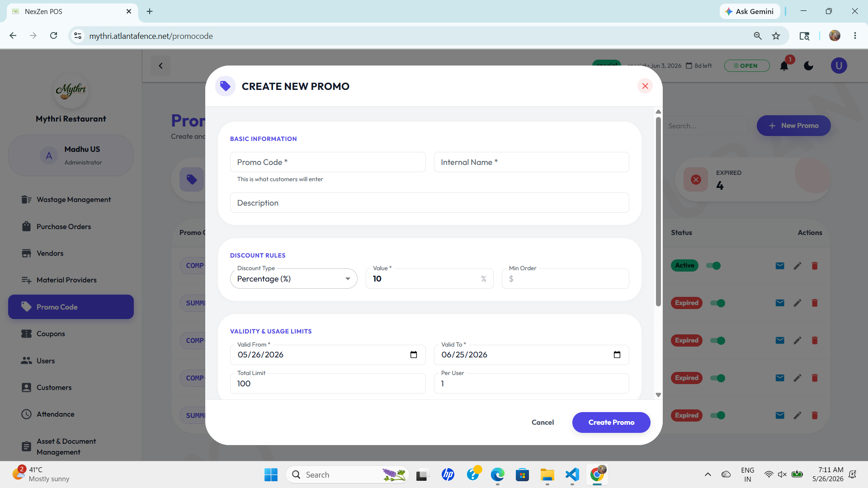Viewport: 868px width, 488px height.
Task: Select Promo Code sidebar item
Action: [71, 307]
